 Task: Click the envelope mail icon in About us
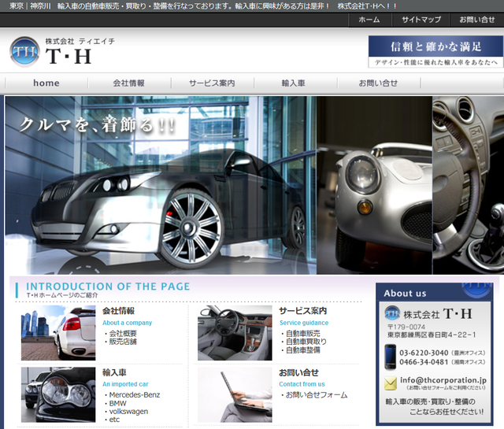point(391,383)
